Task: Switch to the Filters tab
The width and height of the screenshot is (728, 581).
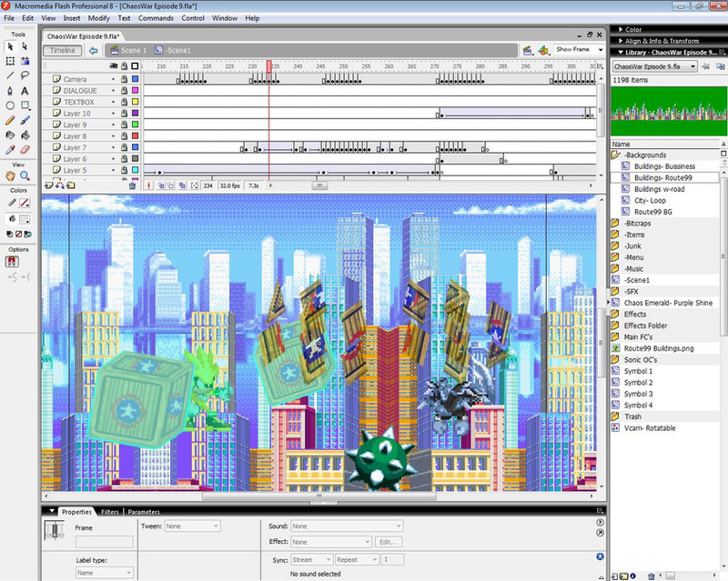Action: tap(110, 512)
